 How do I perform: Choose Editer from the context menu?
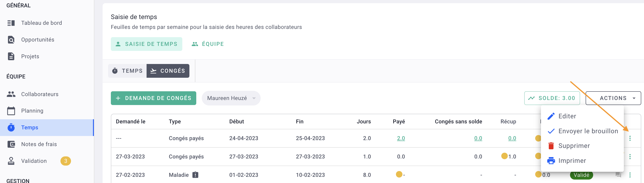click(x=582, y=116)
